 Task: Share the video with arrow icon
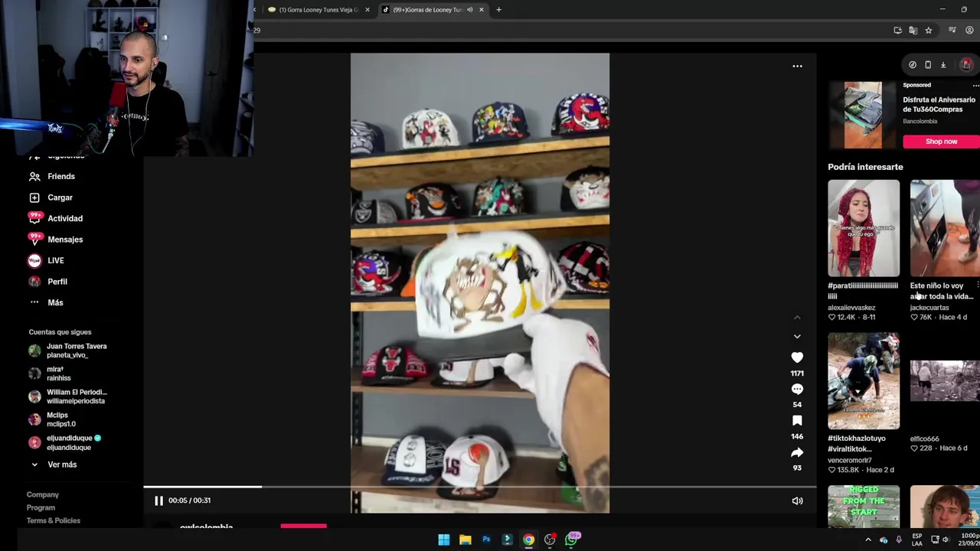(x=797, y=452)
